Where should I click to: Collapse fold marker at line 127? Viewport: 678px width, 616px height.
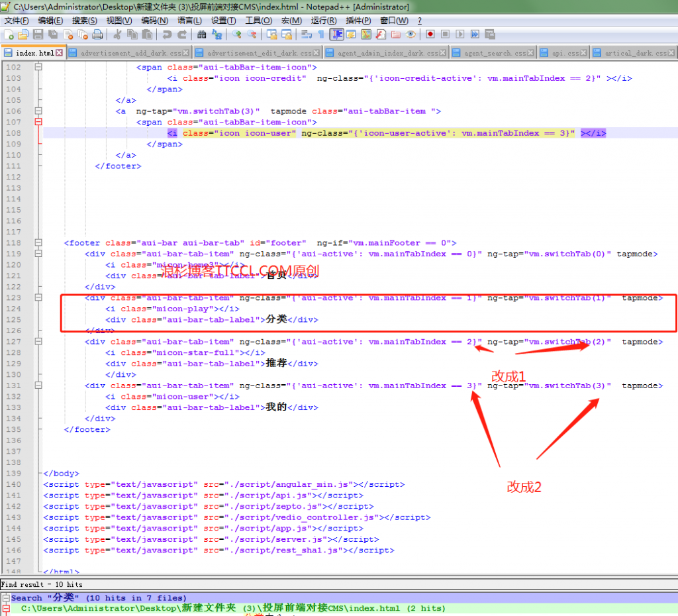pyautogui.click(x=38, y=341)
